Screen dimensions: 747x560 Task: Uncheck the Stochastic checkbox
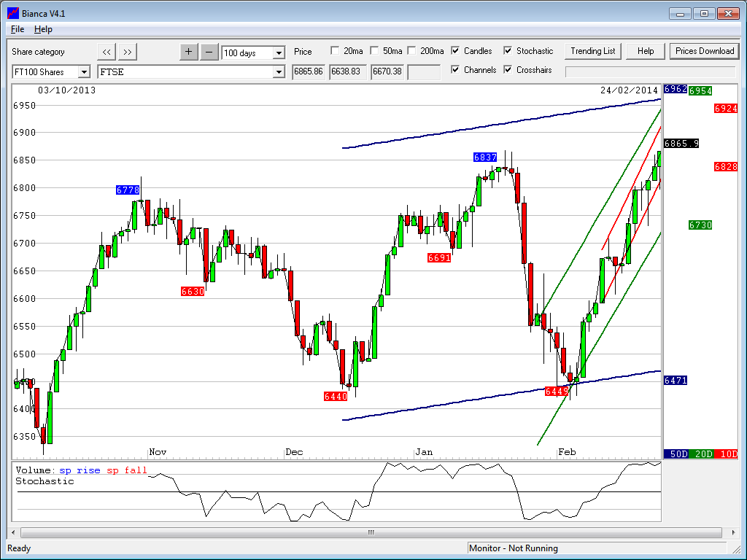coord(508,51)
